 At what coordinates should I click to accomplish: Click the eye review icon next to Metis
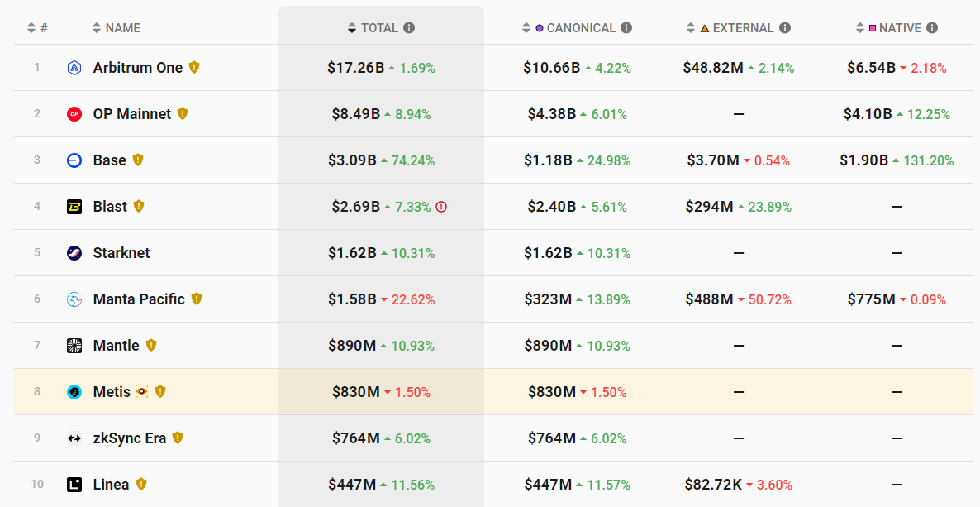(142, 391)
